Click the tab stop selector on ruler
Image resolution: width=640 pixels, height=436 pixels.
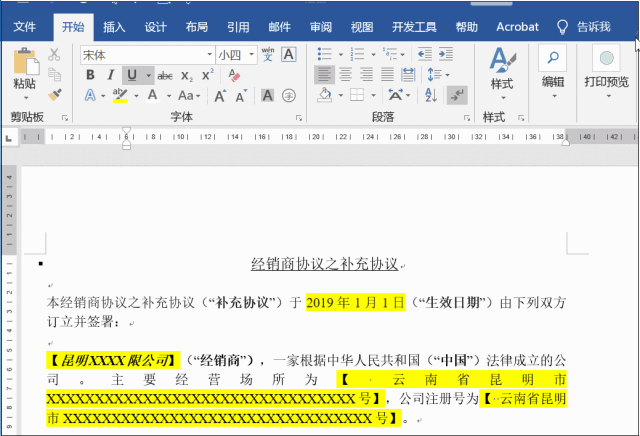pyautogui.click(x=9, y=139)
